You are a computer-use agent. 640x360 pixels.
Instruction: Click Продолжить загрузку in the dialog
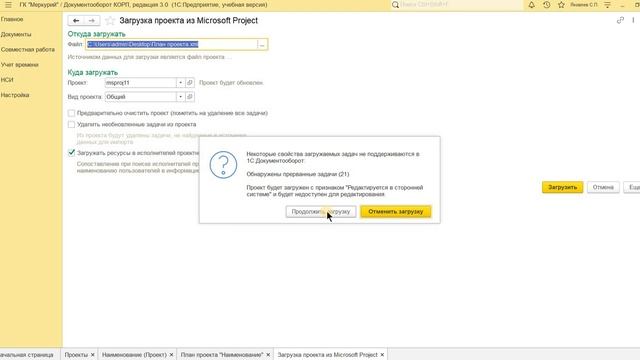[x=321, y=211]
